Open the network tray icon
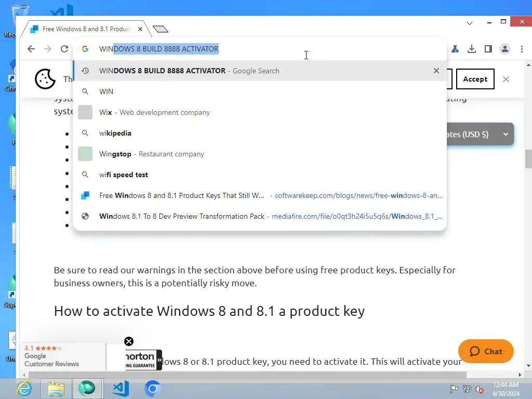The height and width of the screenshot is (399, 532). point(467,389)
